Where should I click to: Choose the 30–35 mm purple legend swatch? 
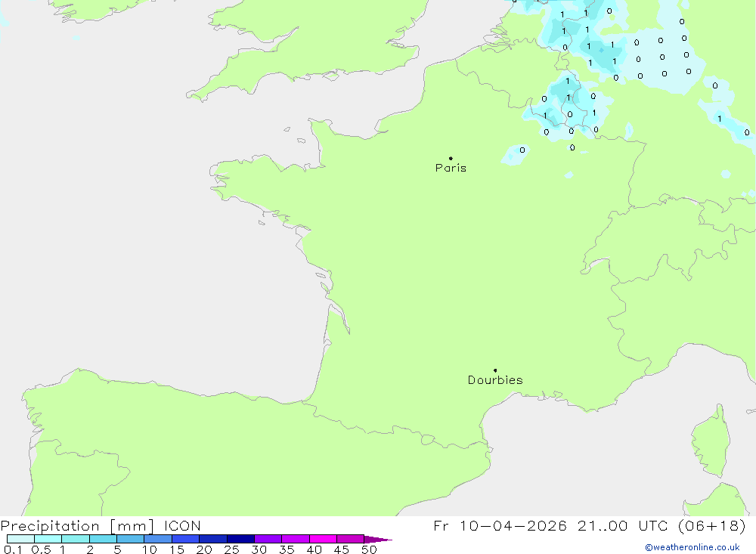(268, 539)
